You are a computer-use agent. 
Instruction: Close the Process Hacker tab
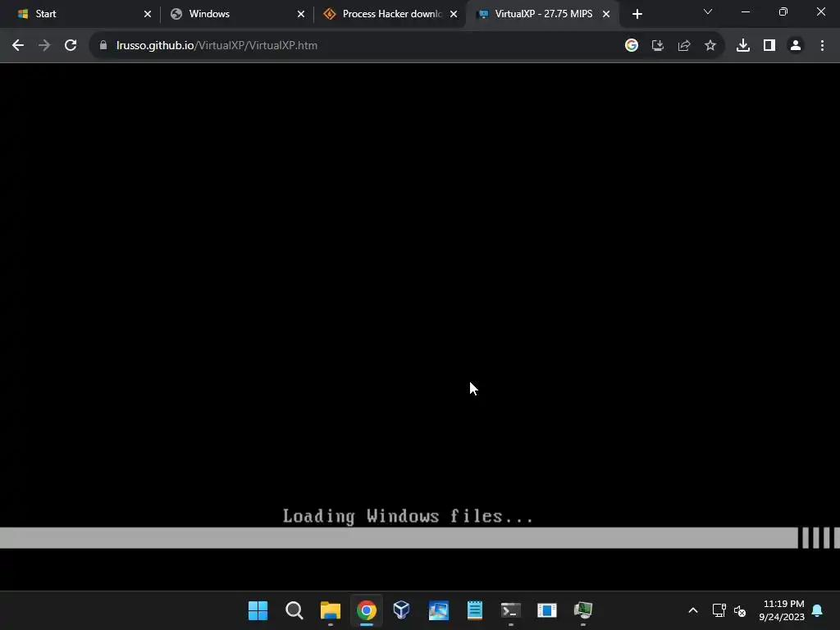(454, 14)
